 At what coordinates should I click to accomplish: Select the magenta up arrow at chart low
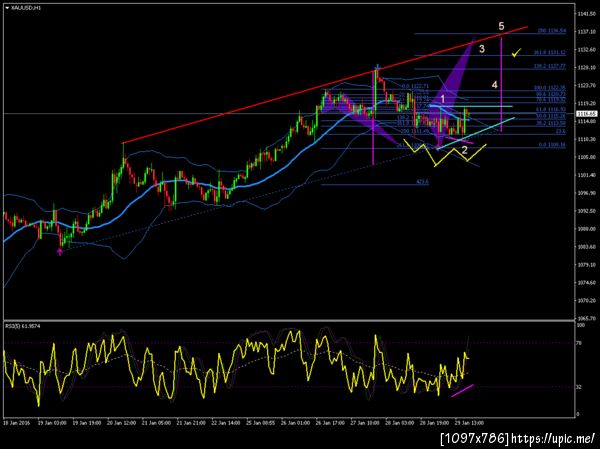[x=60, y=251]
